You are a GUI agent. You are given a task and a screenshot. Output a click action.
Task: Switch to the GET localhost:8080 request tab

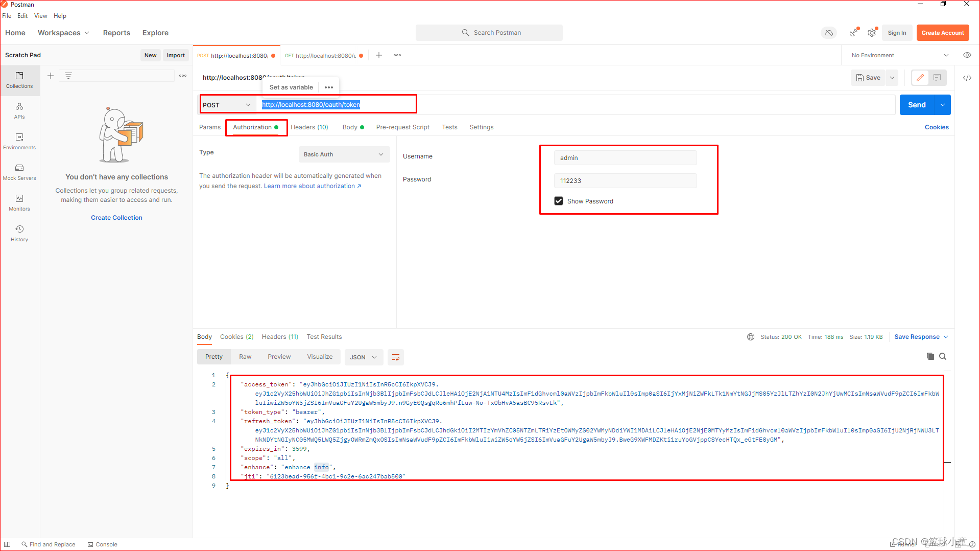pyautogui.click(x=324, y=56)
